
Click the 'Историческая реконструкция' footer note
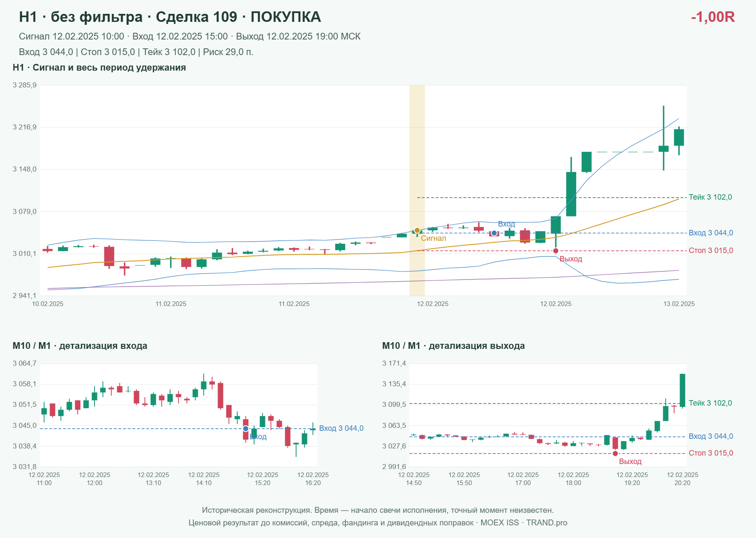378,510
